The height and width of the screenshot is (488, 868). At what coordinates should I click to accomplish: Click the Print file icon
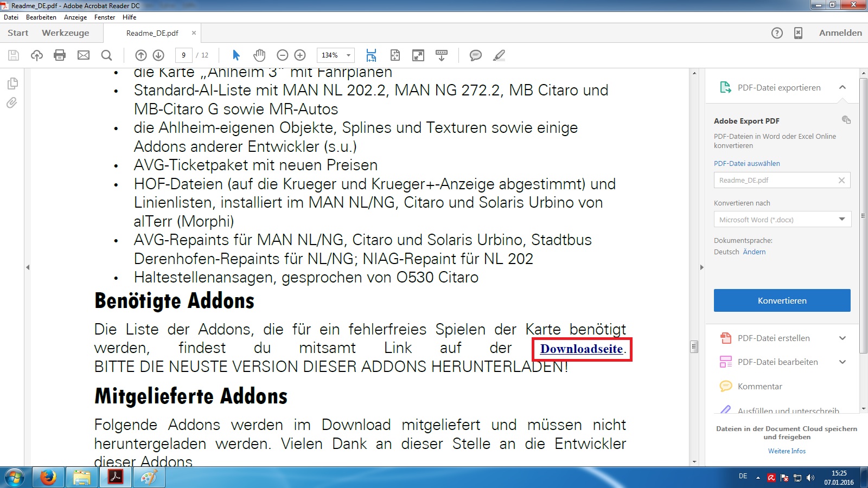60,55
